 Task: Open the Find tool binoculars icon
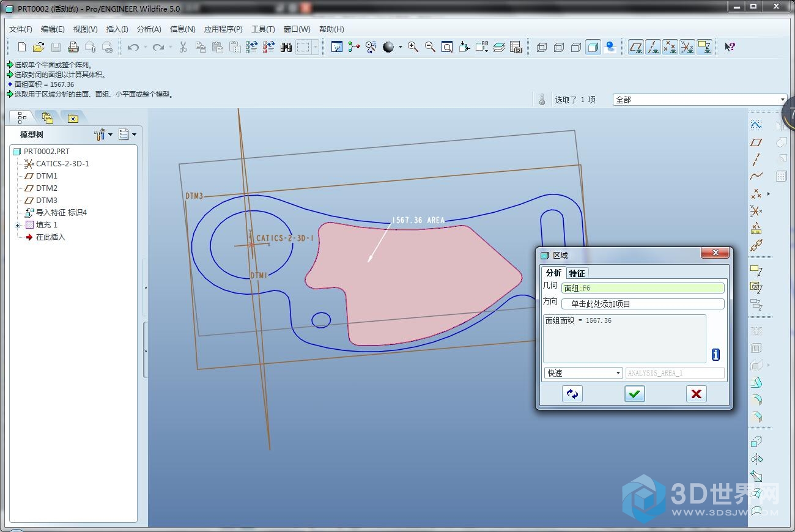286,47
